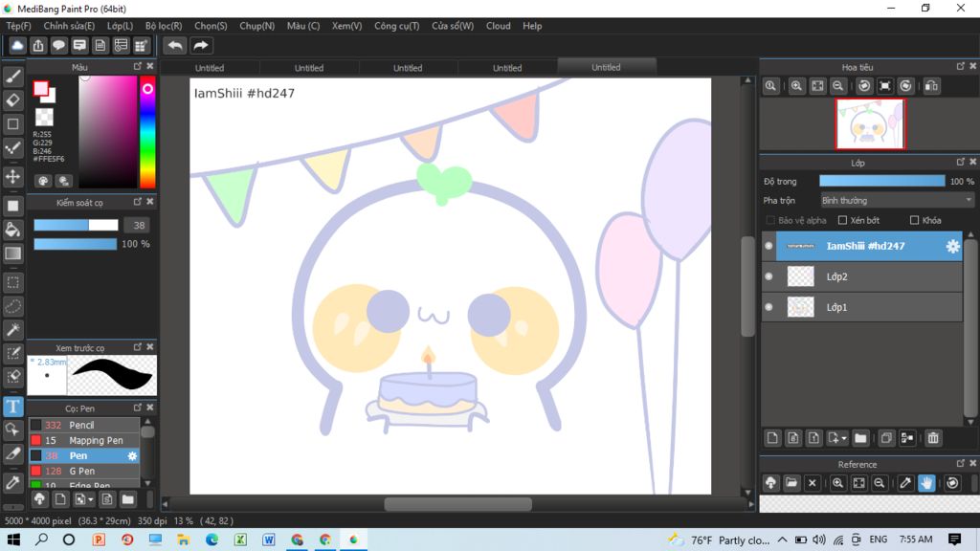Click the brush size value 38 field
The image size is (980, 551).
tap(139, 226)
